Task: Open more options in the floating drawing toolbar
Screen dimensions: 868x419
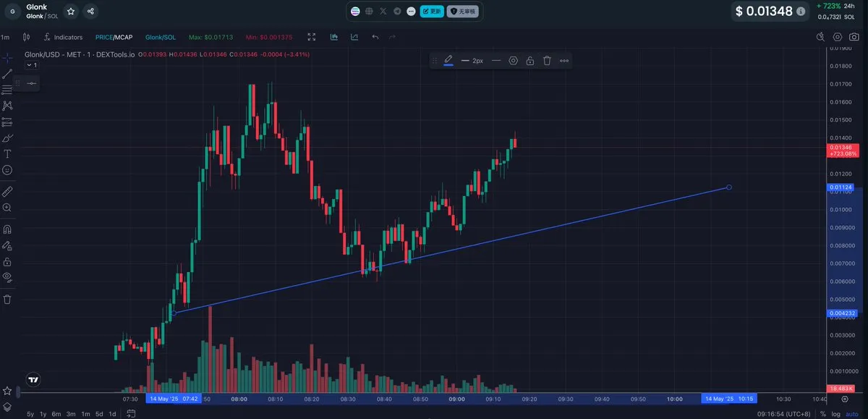Action: click(x=564, y=61)
